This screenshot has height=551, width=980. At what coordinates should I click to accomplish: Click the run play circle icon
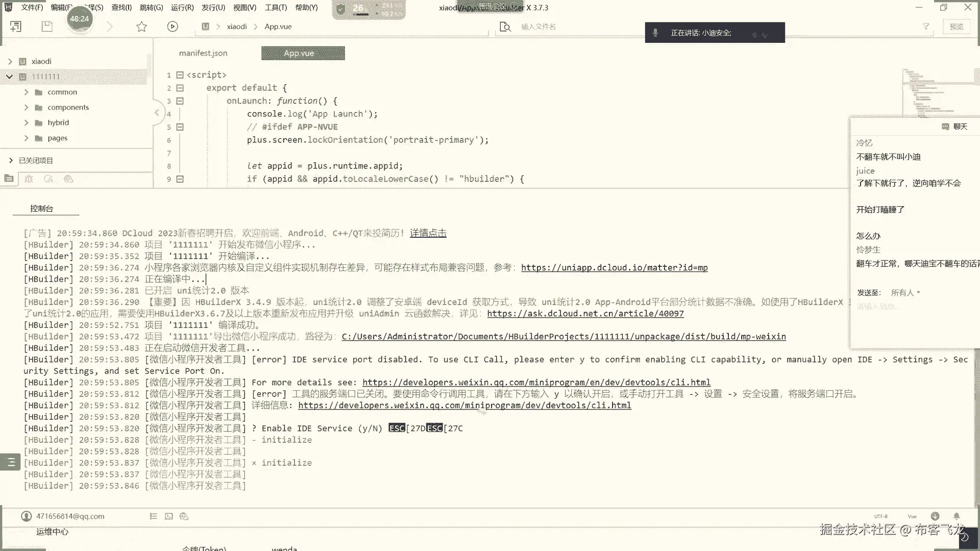(x=173, y=27)
